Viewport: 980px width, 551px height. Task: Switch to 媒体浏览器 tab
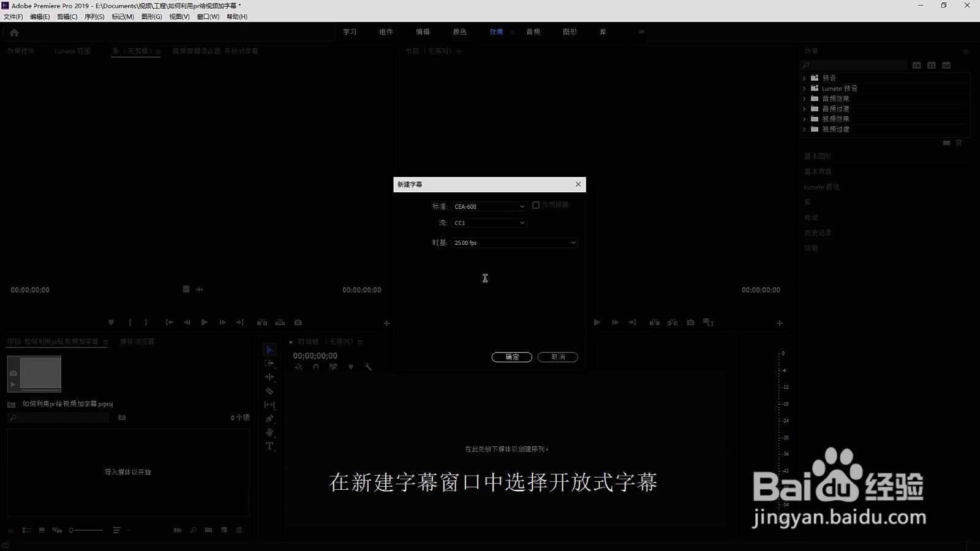coord(137,342)
